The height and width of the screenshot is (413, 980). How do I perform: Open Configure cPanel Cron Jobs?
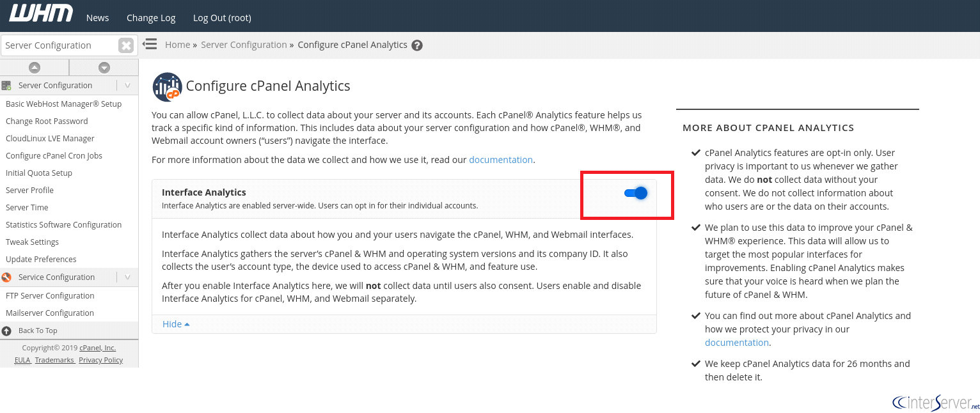click(x=54, y=156)
